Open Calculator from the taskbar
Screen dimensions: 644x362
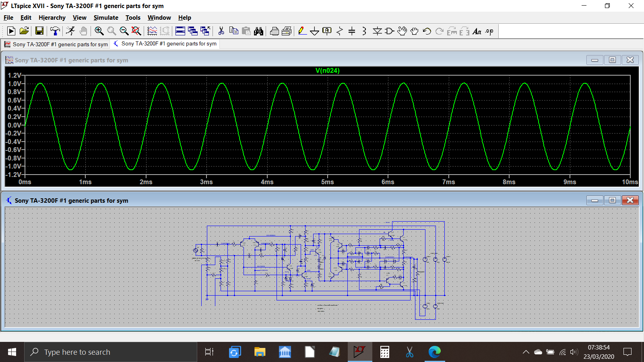click(x=385, y=352)
